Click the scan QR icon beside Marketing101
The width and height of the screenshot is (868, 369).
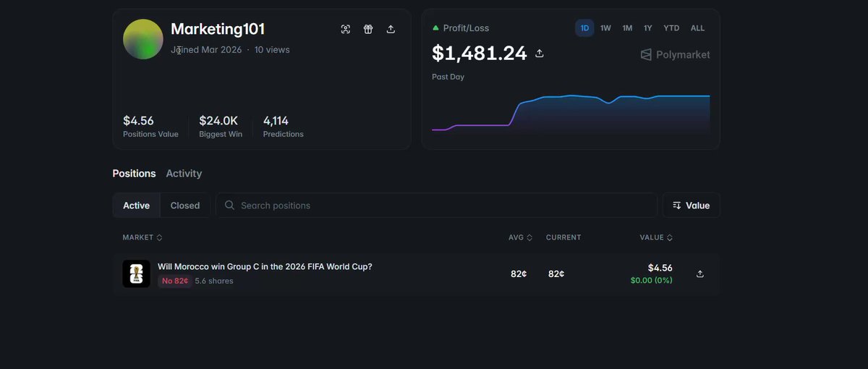click(x=346, y=29)
